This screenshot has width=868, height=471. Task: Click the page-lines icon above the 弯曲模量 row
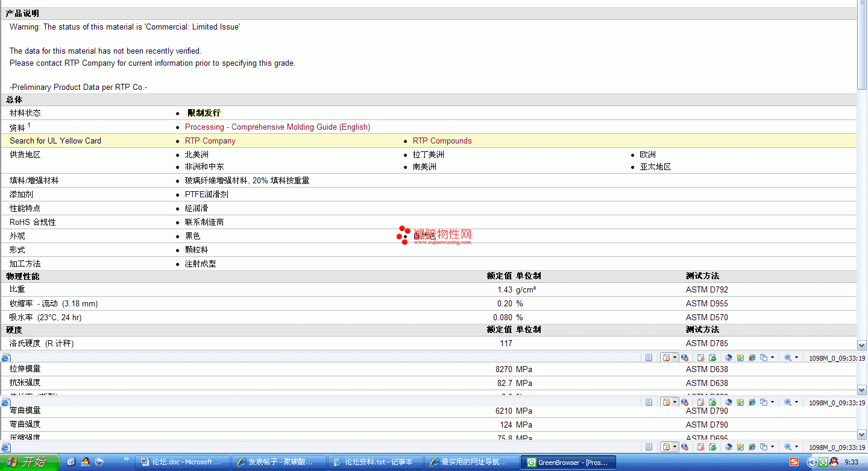[x=649, y=402]
